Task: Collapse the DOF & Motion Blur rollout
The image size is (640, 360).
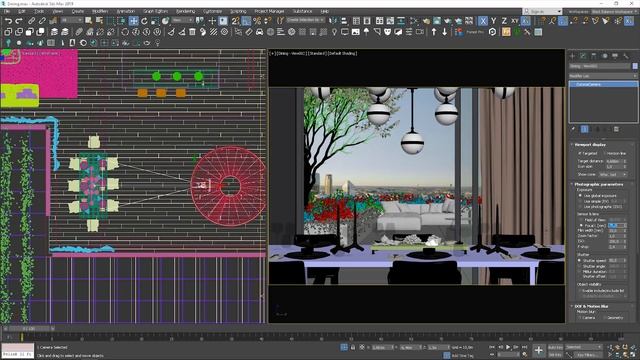Action: pyautogui.click(x=592, y=306)
